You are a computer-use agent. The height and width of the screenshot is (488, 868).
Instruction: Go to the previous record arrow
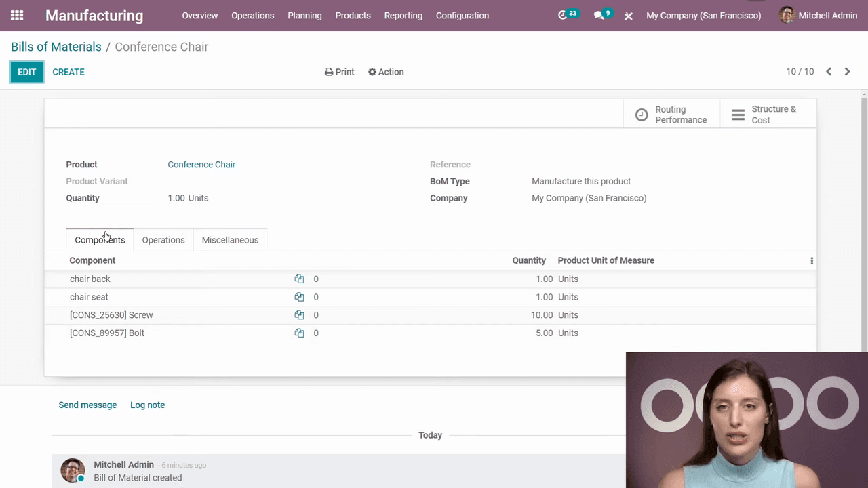(829, 72)
